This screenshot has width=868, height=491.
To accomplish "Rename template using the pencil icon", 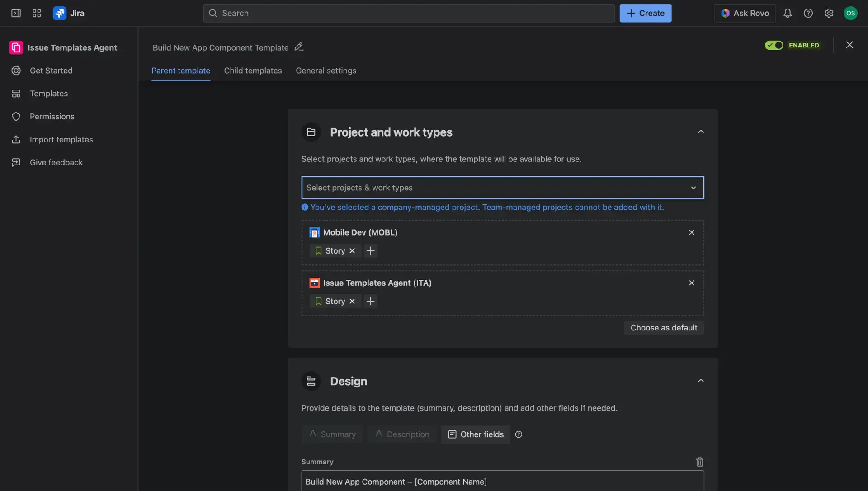I will (299, 47).
